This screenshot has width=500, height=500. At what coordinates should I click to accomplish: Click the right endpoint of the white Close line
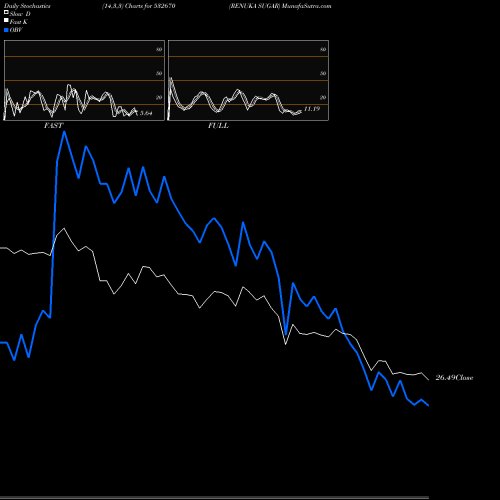(x=428, y=379)
